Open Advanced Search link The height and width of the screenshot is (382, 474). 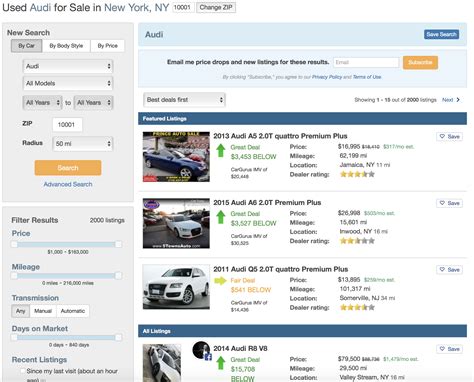[x=68, y=184]
